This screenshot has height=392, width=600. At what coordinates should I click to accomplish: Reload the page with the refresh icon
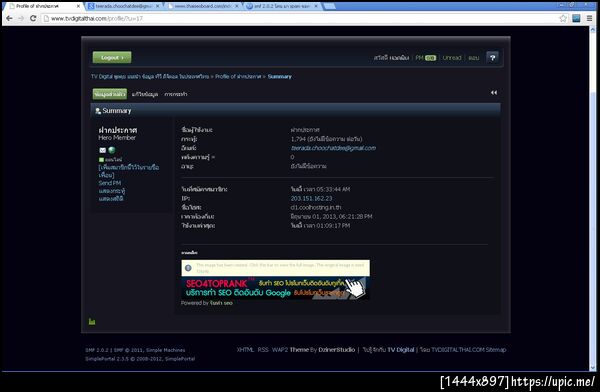coord(33,18)
